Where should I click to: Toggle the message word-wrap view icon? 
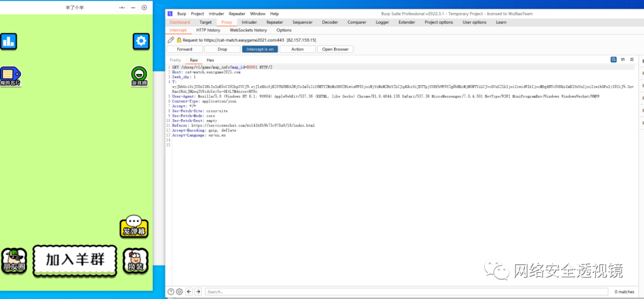point(614,60)
